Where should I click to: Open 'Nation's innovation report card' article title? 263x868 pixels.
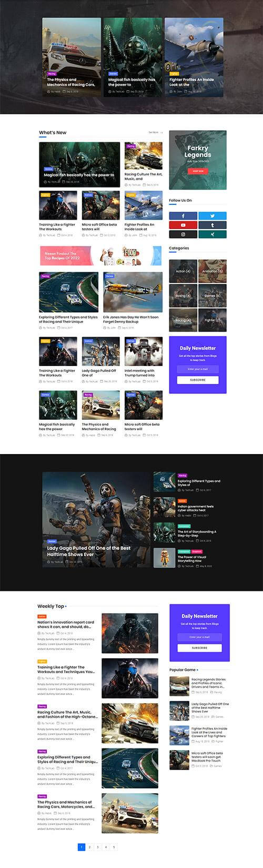66,625
